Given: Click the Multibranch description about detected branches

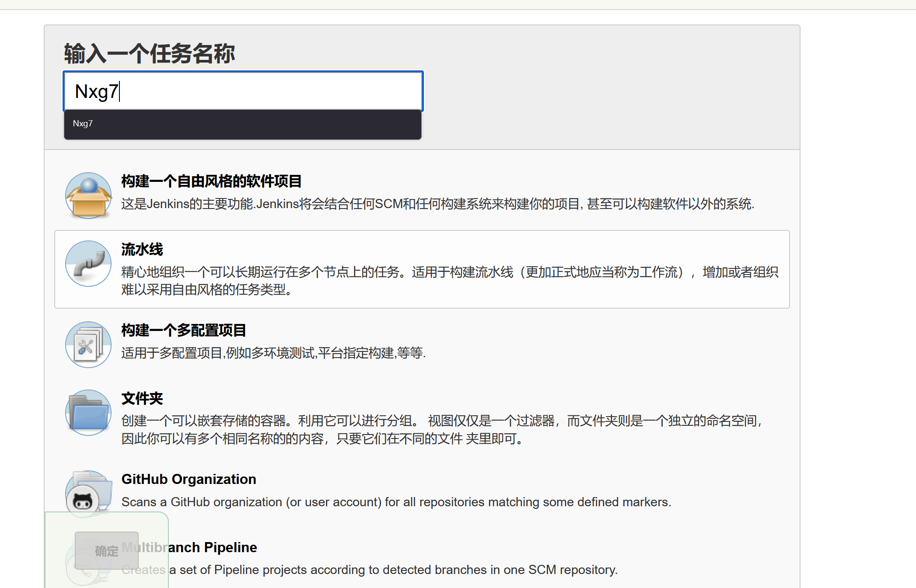Looking at the screenshot, I should pyautogui.click(x=370, y=570).
